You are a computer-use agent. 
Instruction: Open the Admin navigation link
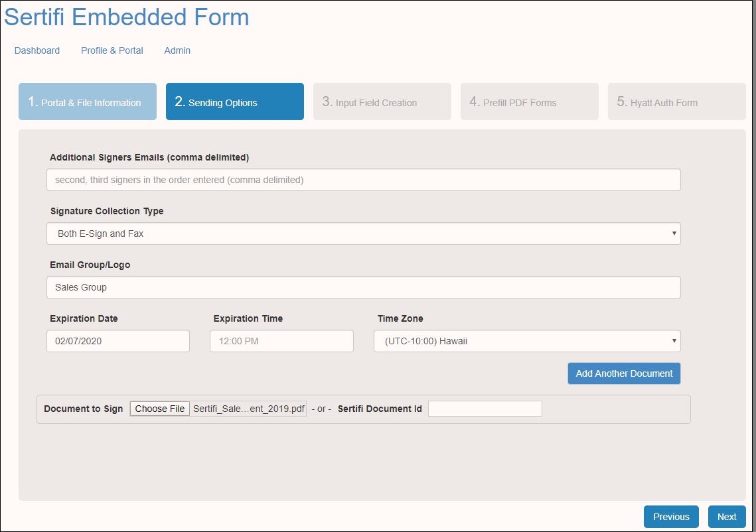177,50
